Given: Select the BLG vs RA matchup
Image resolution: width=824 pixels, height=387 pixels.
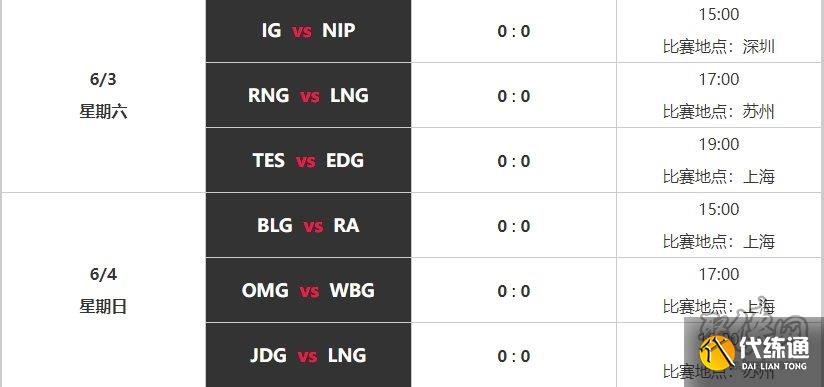Looking at the screenshot, I should 308,226.
